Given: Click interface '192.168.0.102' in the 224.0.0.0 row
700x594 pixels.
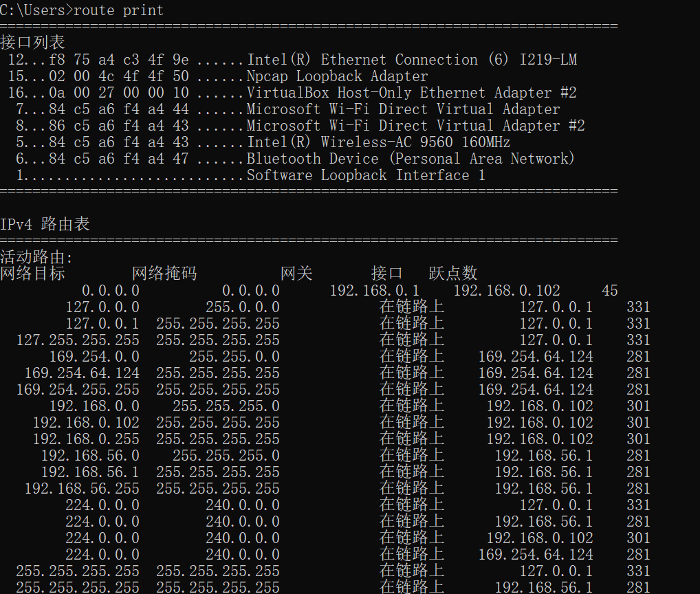Looking at the screenshot, I should click(x=540, y=538).
